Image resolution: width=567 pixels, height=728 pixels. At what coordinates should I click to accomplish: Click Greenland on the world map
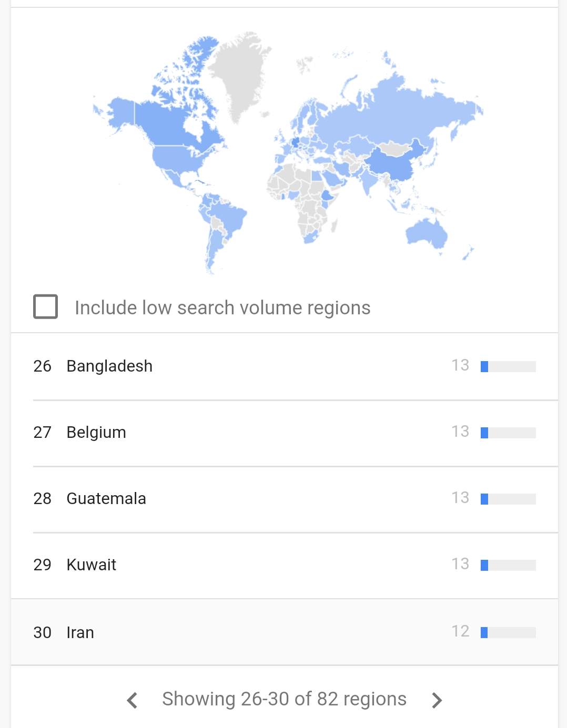click(239, 74)
